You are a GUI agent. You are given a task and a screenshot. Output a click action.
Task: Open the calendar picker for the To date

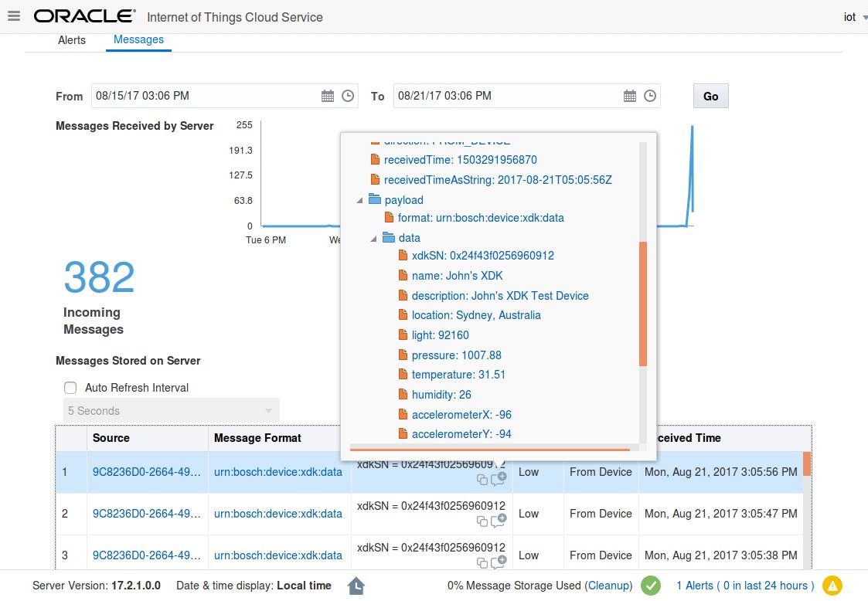tap(629, 95)
